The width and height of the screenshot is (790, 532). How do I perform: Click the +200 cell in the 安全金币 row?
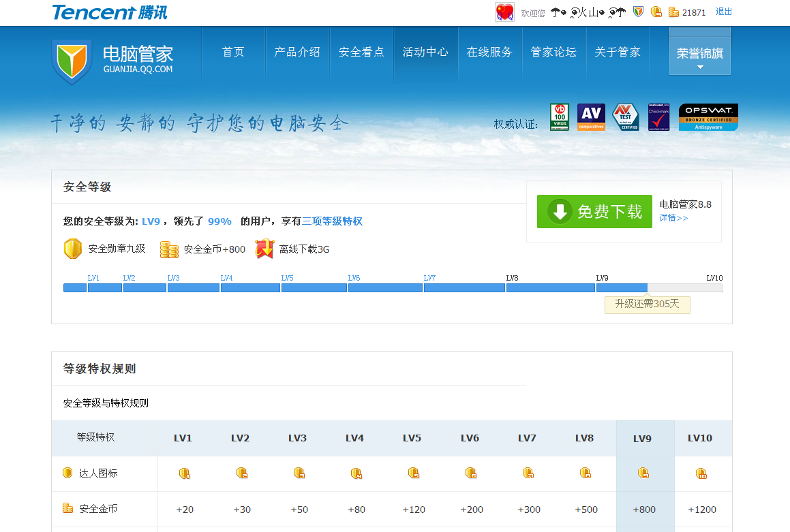pyautogui.click(x=472, y=510)
